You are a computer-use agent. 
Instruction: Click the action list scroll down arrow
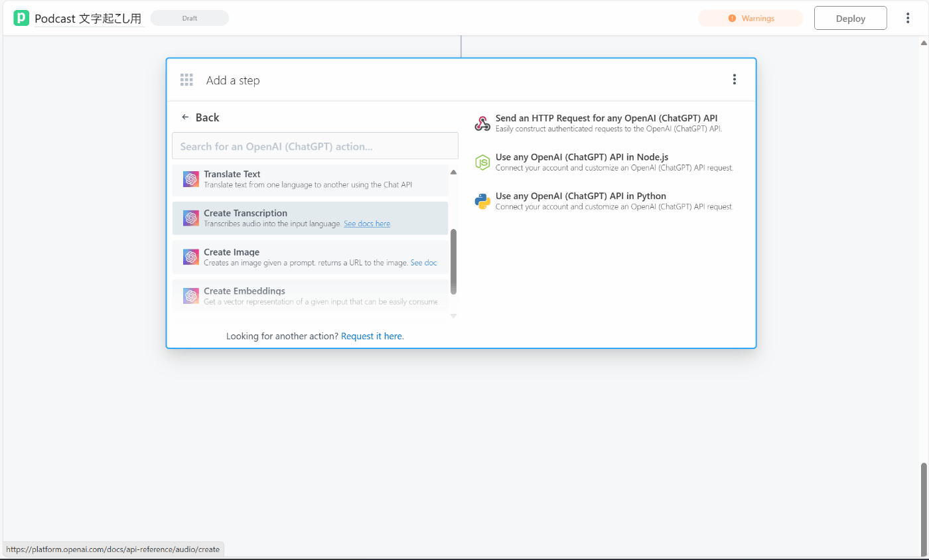tap(453, 316)
